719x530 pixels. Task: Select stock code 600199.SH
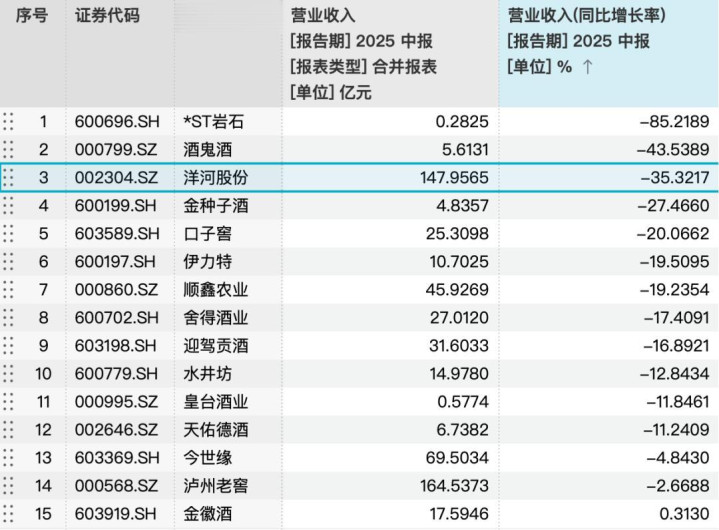click(x=116, y=205)
